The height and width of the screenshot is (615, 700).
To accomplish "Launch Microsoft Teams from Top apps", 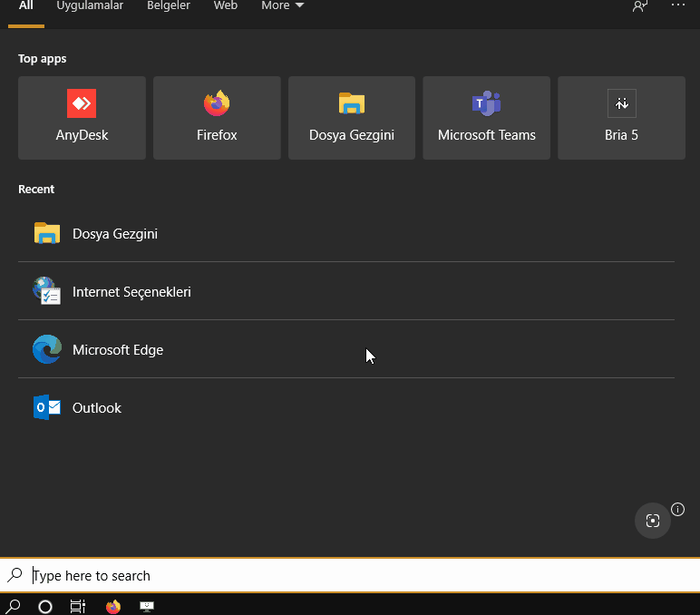I will pos(487,118).
